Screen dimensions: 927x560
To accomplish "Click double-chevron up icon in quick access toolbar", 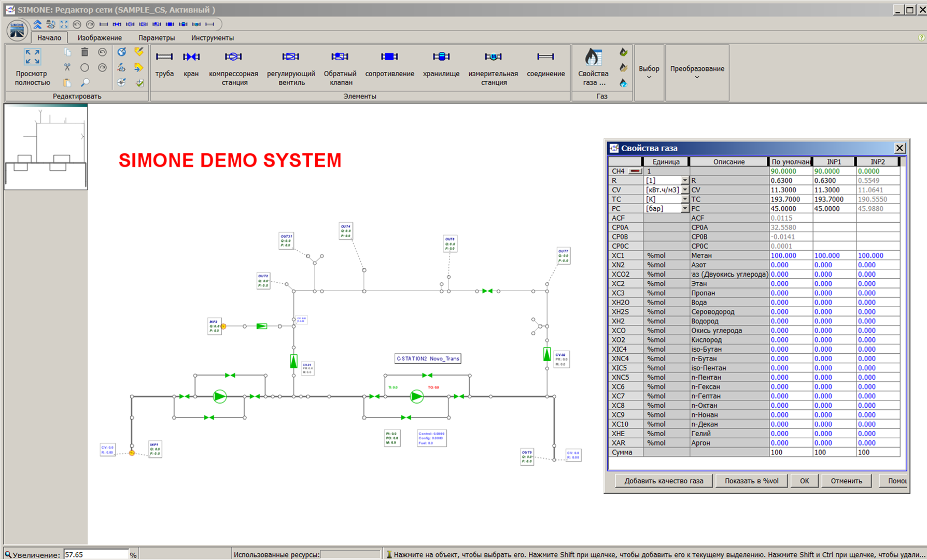I will [x=37, y=24].
